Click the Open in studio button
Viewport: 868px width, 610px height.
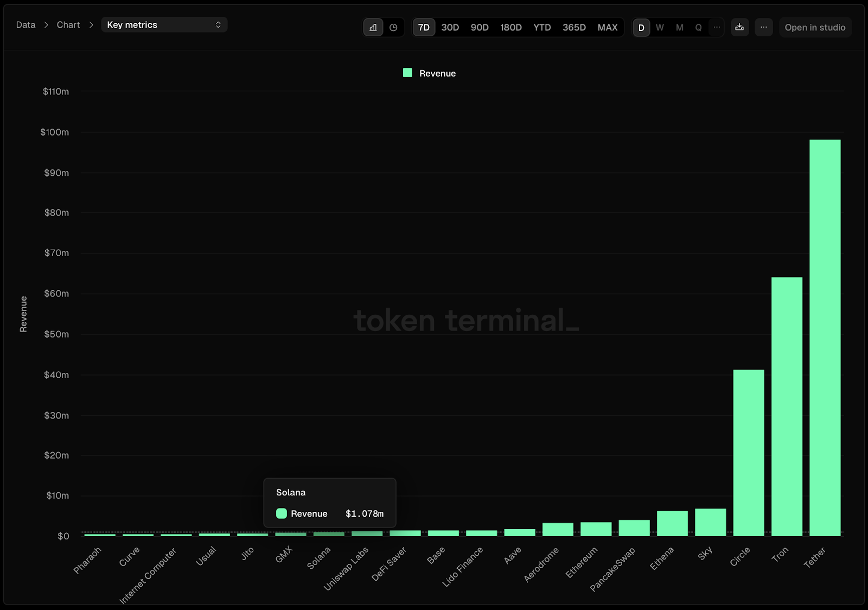(815, 27)
